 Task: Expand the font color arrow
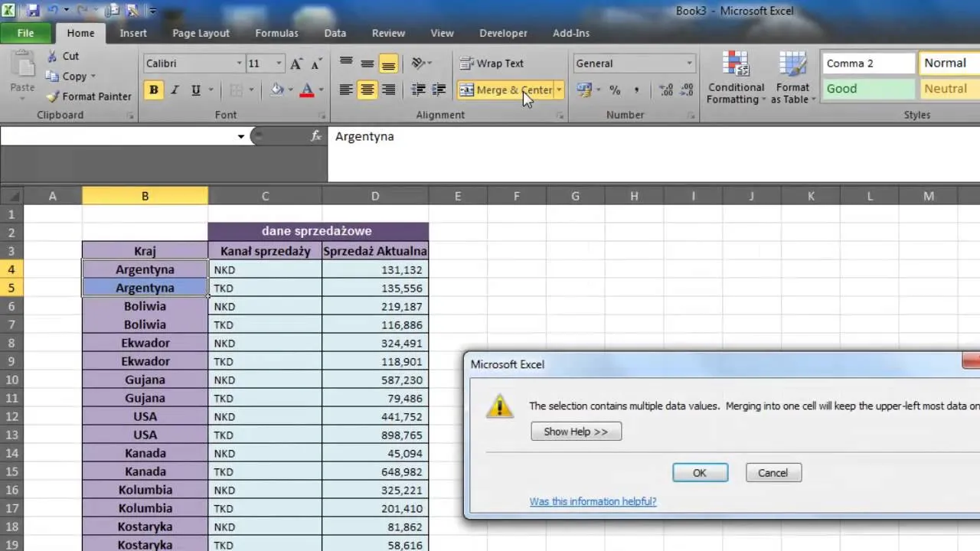pos(320,90)
